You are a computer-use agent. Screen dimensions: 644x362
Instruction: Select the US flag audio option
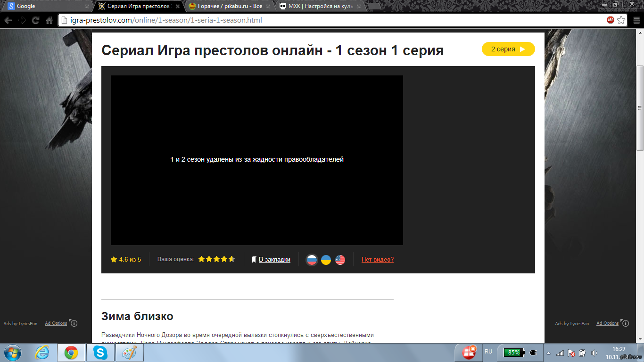pyautogui.click(x=340, y=260)
